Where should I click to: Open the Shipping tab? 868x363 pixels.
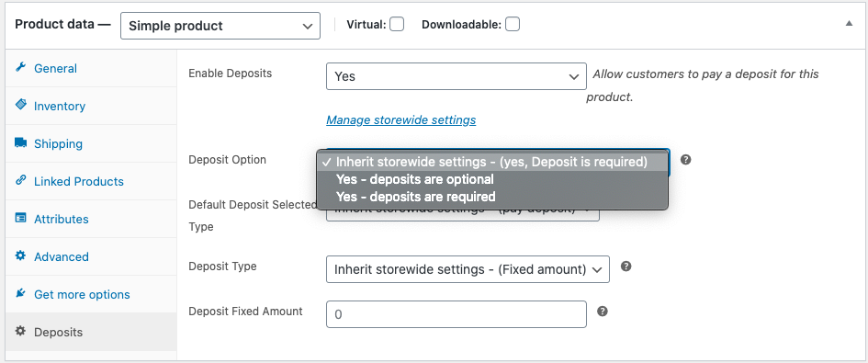(x=91, y=143)
